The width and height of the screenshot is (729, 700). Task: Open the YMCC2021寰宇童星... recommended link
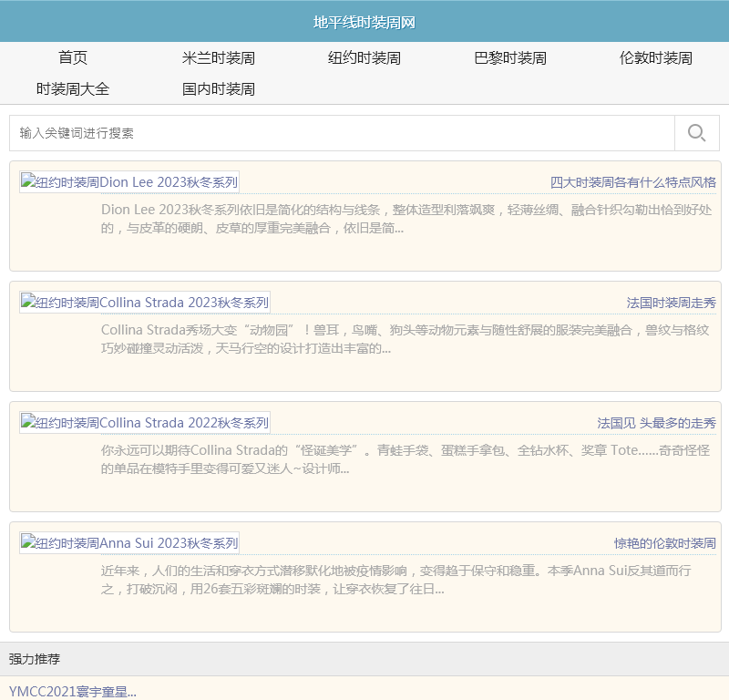73,692
